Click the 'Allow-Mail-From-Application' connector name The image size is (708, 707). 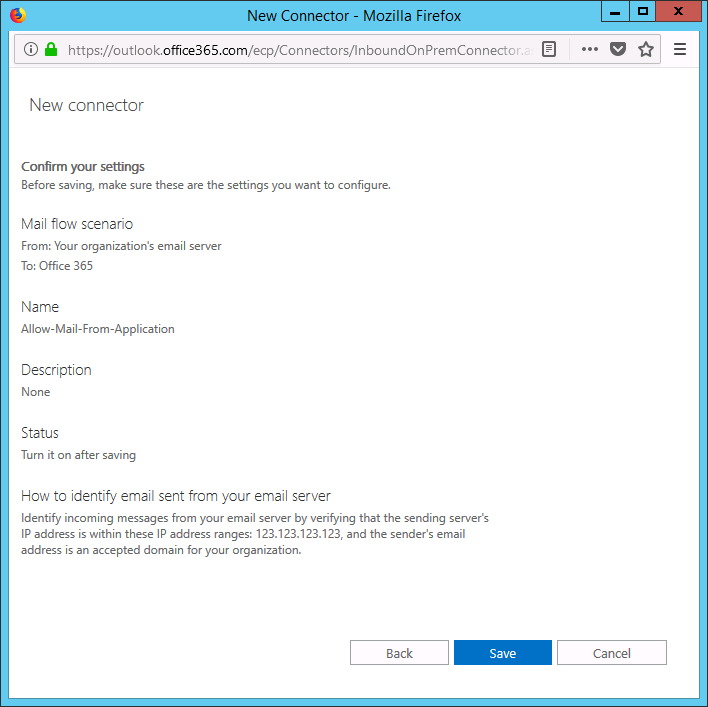pyautogui.click(x=98, y=329)
